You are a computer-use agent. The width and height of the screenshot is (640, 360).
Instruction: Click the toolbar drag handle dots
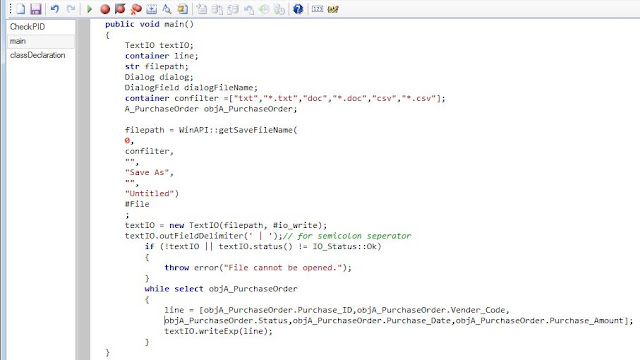pos(10,9)
